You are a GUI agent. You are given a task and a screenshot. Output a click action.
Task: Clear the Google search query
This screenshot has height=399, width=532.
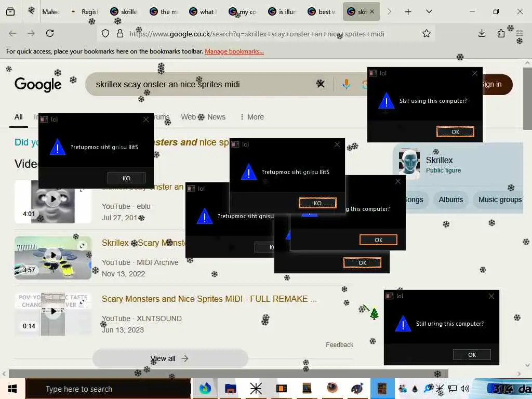tap(321, 84)
